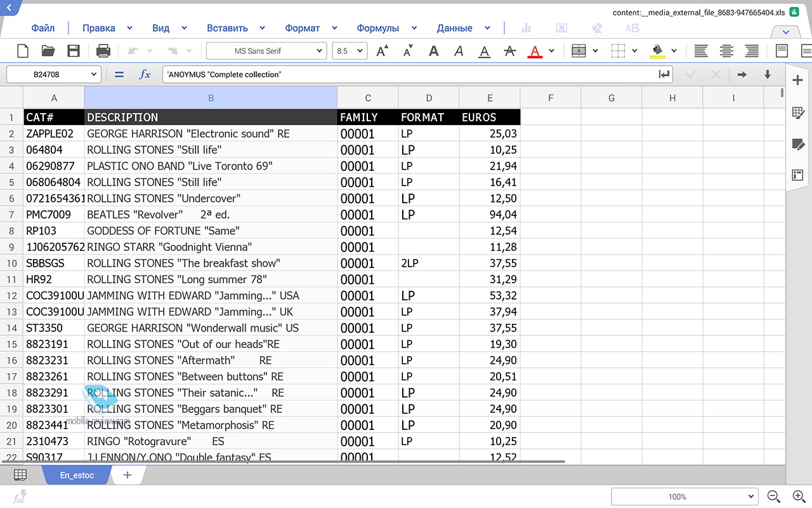
Task: Select the cell ZAPPLE02
Action: point(54,134)
